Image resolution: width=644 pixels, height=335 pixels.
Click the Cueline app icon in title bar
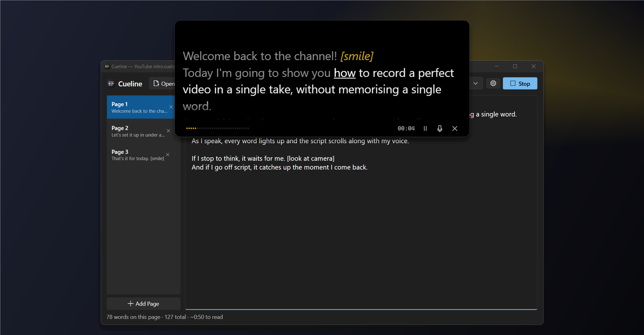107,67
